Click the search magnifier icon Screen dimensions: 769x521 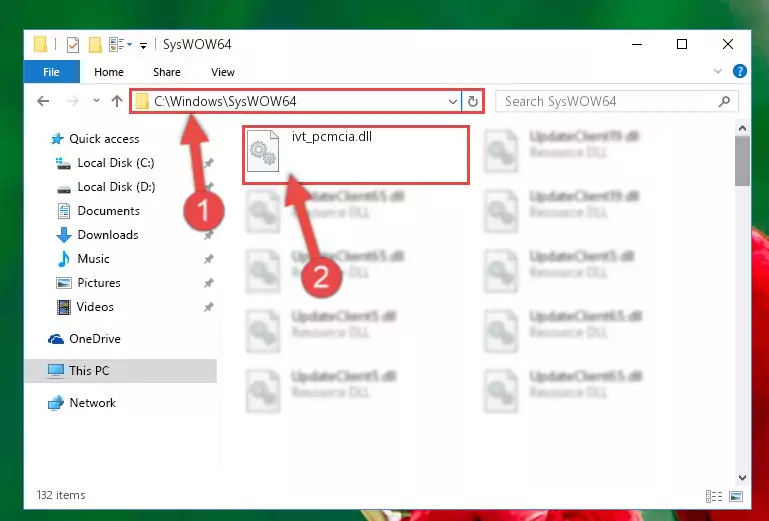(x=724, y=102)
